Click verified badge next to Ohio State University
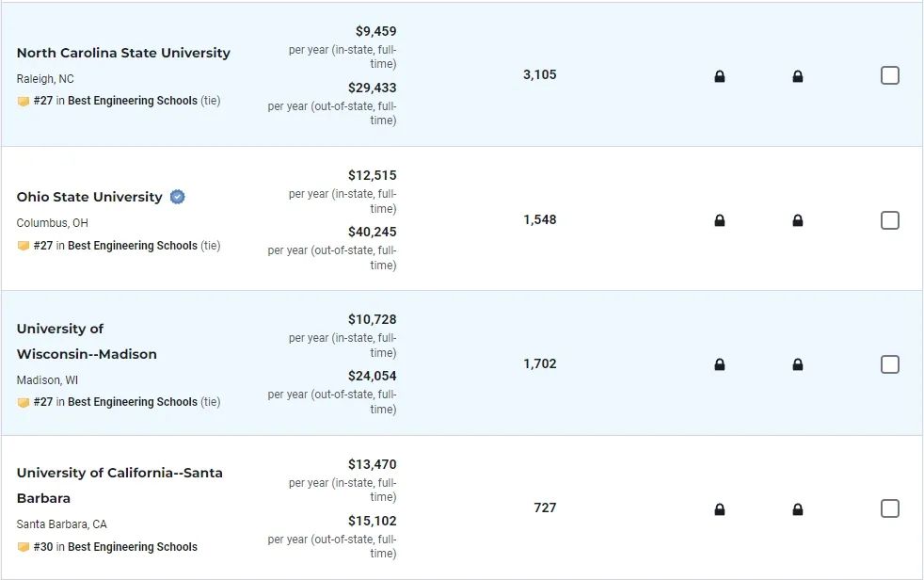Viewport: 924px width, 580px height. tap(178, 197)
